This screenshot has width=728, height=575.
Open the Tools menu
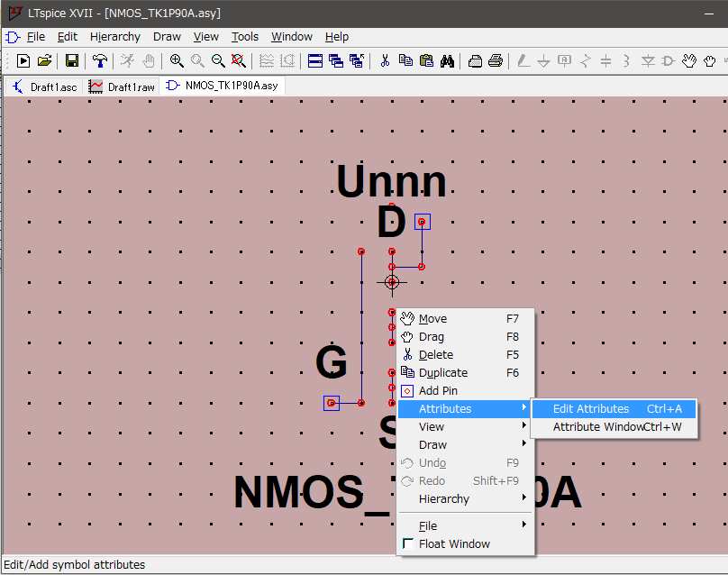coord(245,37)
